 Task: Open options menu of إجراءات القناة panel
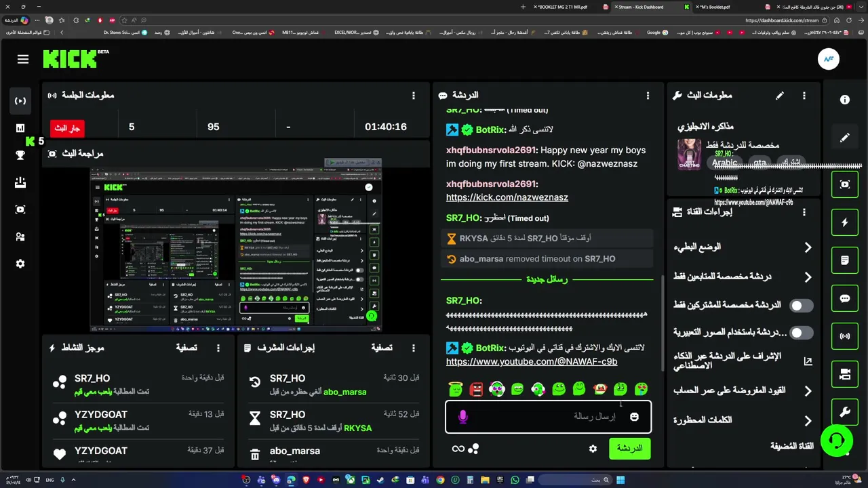(804, 212)
